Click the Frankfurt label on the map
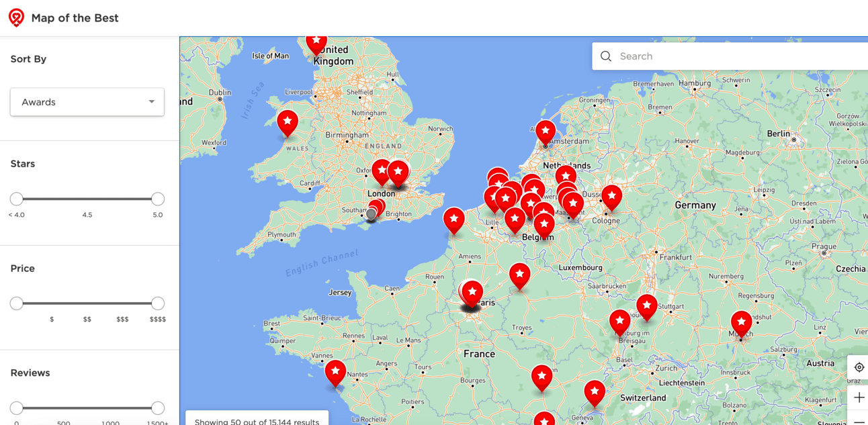868x425 pixels. (x=676, y=257)
